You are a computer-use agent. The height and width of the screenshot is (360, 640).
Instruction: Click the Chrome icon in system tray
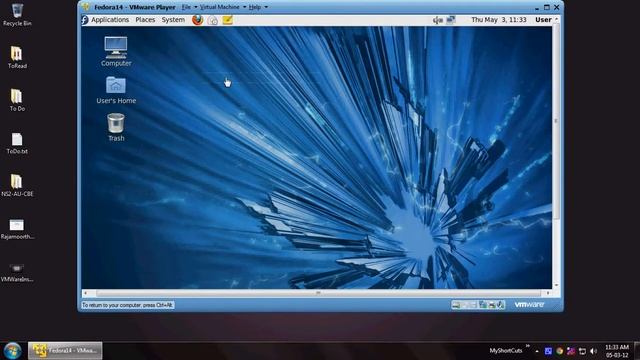point(560,351)
